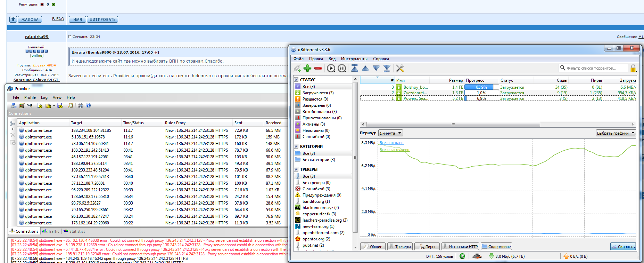Click the print icon in Proxifier toolbar
The width and height of the screenshot is (644, 263).
point(81,105)
